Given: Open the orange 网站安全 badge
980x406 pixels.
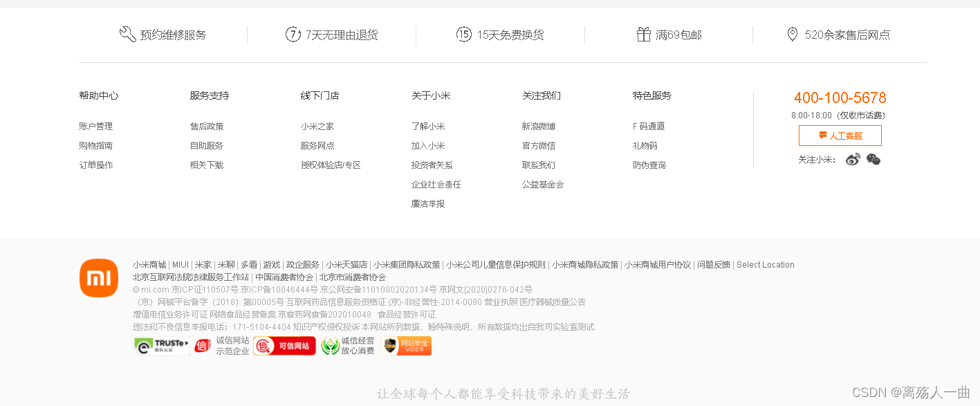Looking at the screenshot, I should point(406,346).
